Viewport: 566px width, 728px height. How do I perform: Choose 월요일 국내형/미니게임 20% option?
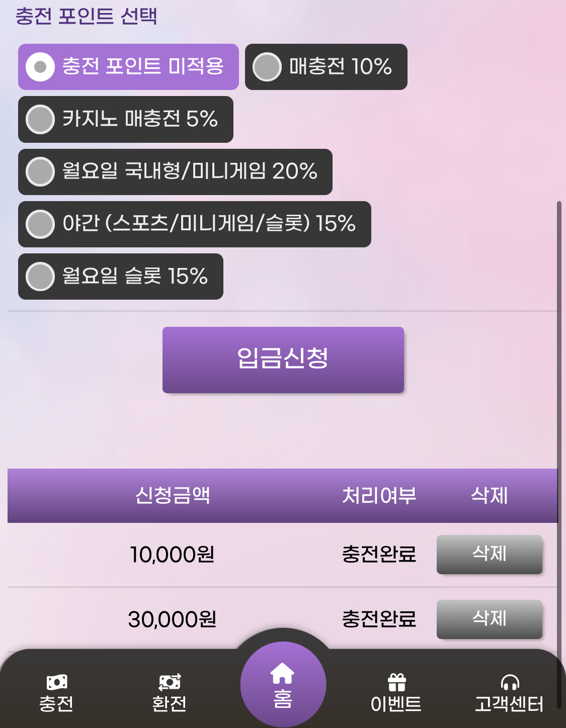click(175, 171)
